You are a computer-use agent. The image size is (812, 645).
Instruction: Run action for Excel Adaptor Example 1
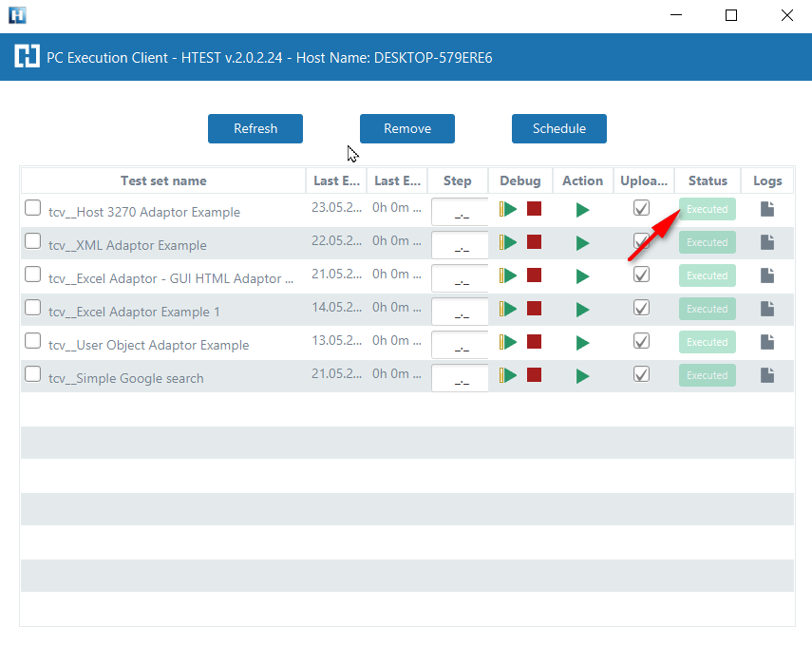[x=582, y=310]
